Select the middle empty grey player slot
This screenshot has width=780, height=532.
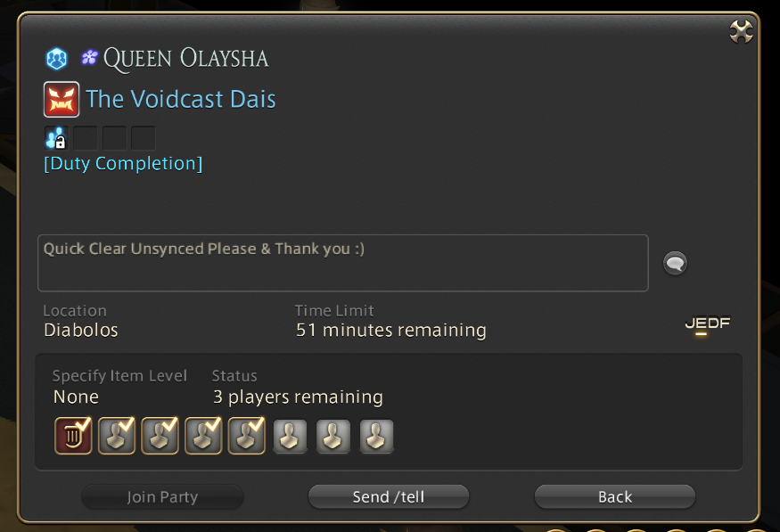[333, 437]
